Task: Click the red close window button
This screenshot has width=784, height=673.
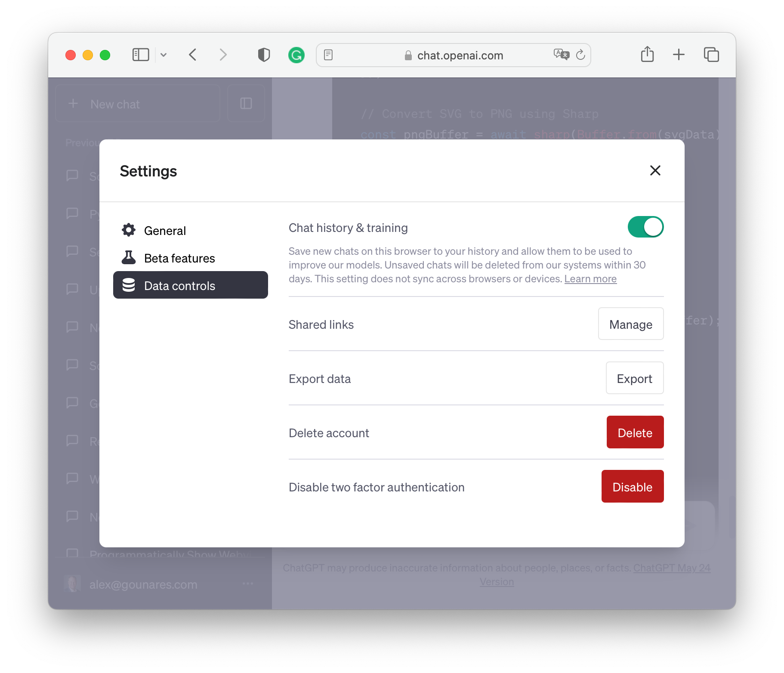Action: point(71,55)
